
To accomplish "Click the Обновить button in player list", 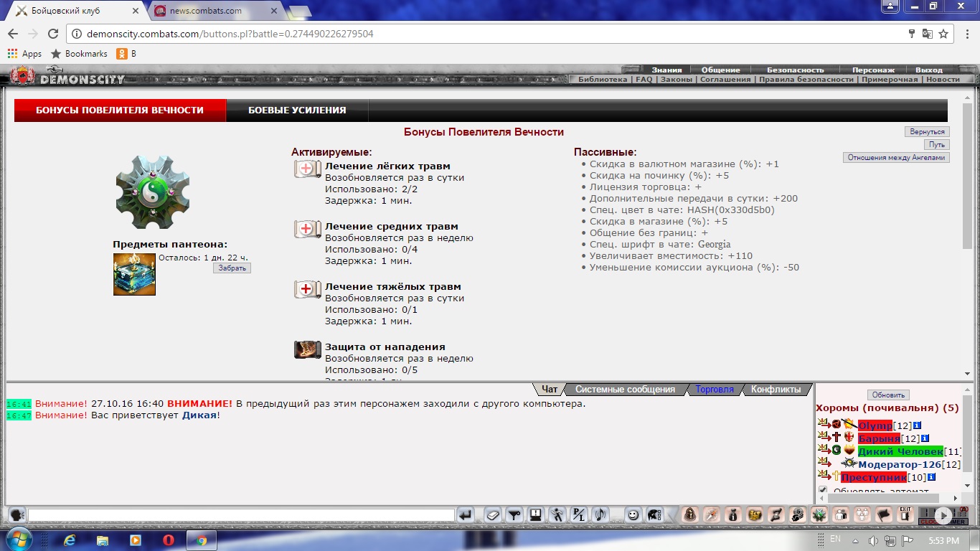I will click(x=888, y=395).
